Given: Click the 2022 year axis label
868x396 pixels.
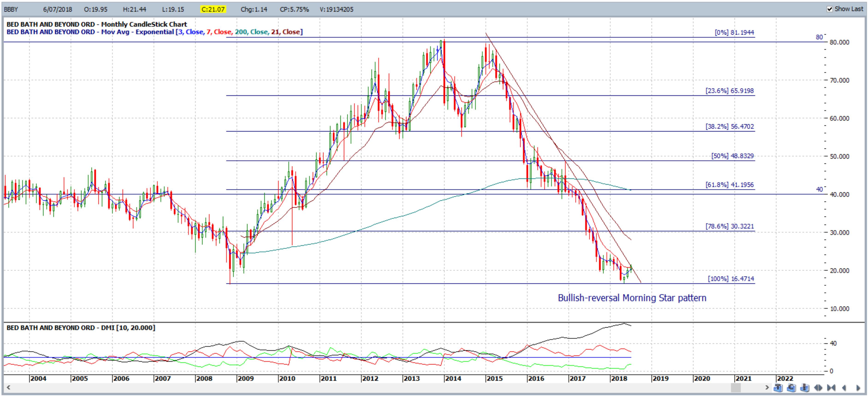Looking at the screenshot, I should 785,379.
